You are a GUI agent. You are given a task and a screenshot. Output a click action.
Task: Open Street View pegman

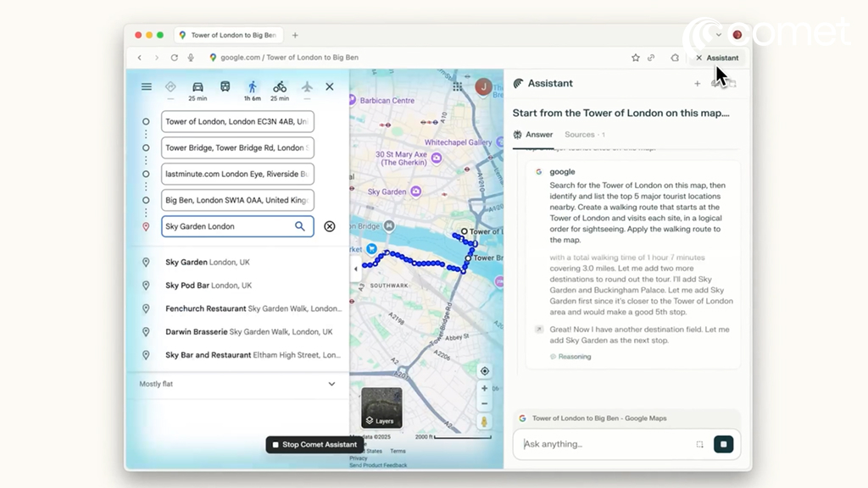[x=484, y=422]
